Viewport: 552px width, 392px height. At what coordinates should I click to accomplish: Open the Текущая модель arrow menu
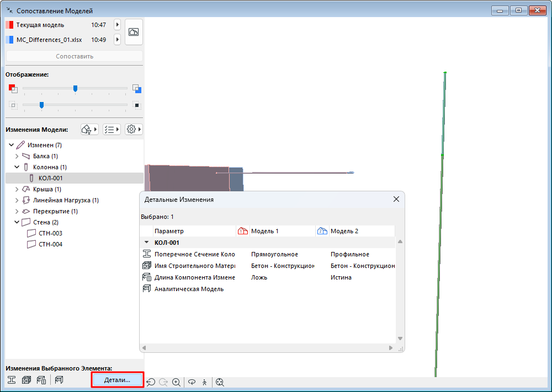(117, 25)
